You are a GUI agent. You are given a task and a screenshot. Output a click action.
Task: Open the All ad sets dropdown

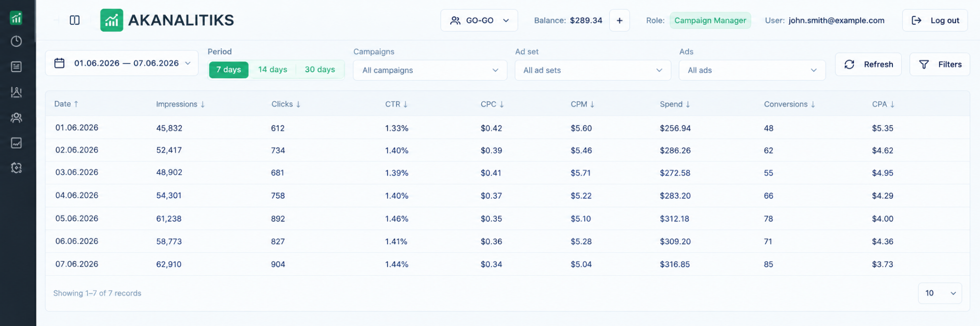(x=593, y=70)
